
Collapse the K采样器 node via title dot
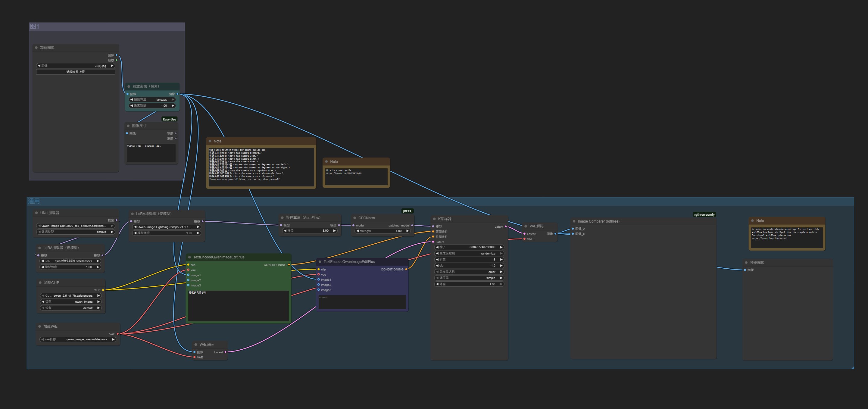click(x=434, y=219)
